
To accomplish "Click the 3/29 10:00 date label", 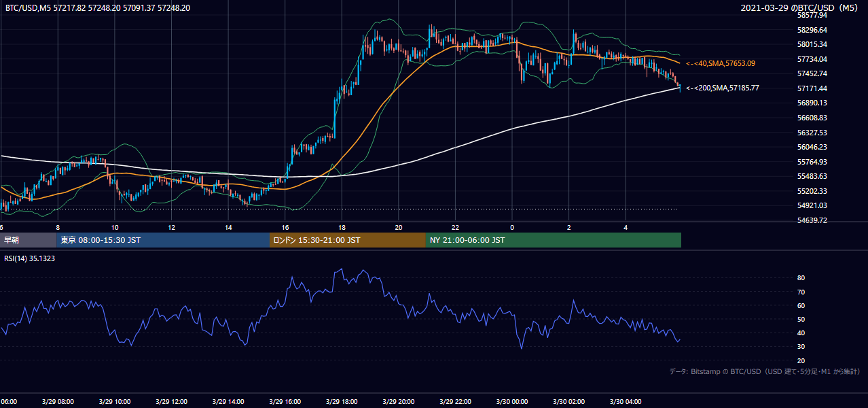I will (x=115, y=402).
